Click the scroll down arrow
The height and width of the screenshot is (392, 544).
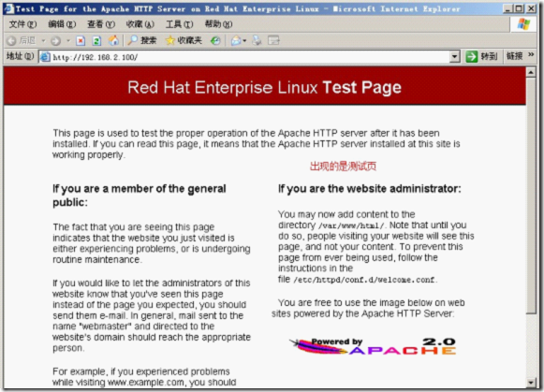[x=531, y=383]
